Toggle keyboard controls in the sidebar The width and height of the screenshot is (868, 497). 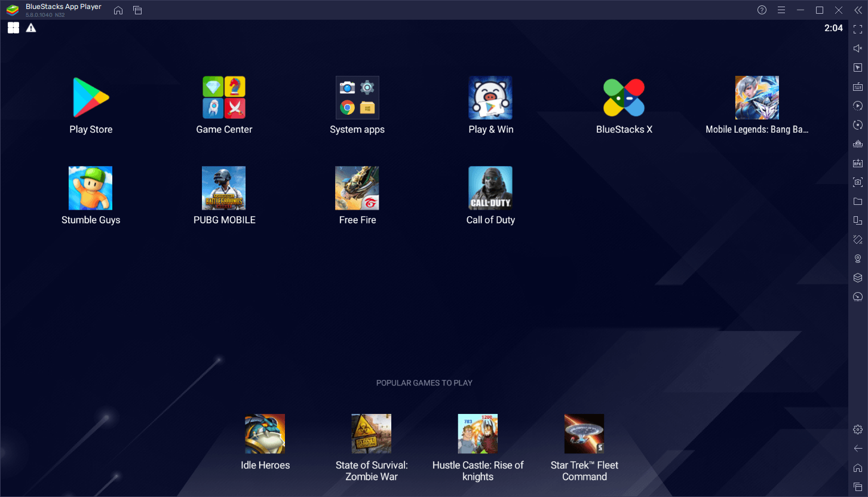point(857,86)
